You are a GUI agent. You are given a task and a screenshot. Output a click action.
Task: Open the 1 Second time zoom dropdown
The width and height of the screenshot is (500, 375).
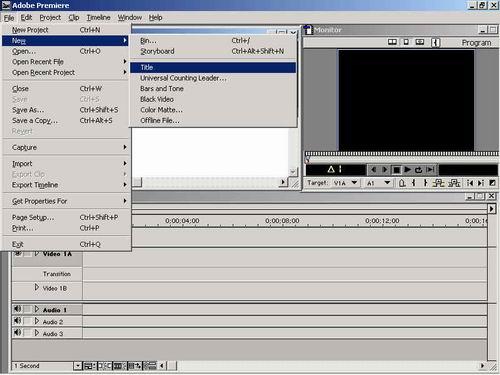click(78, 366)
